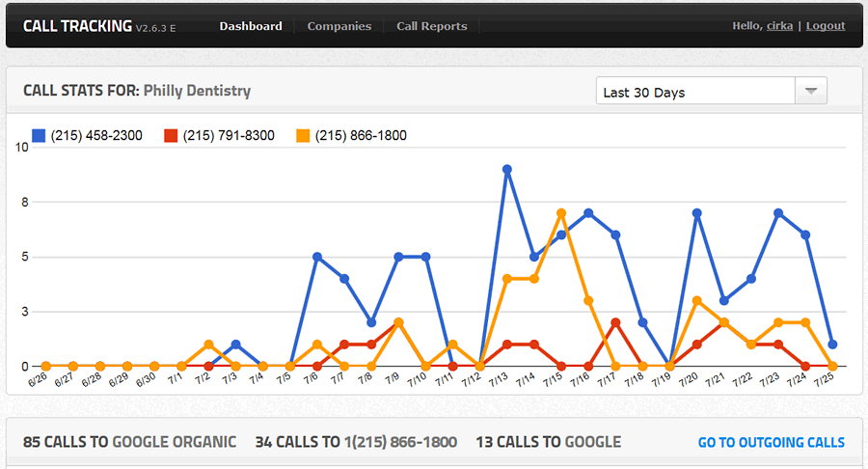868x469 pixels.
Task: Click the blue peak data point on 7/13
Action: (x=506, y=170)
